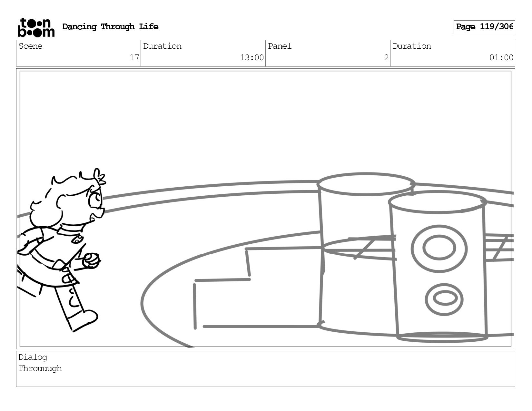Select the scene number '17'
Image resolution: width=532 pixels, height=411 pixels.
[134, 58]
